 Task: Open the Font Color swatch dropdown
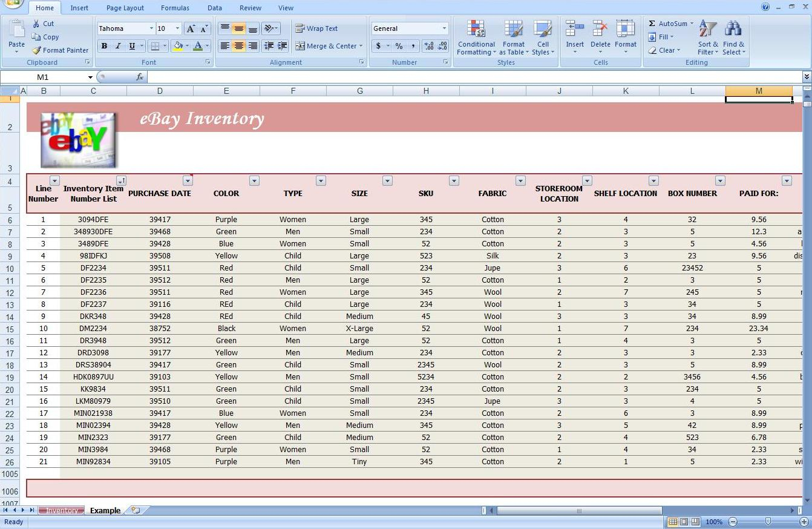206,46
